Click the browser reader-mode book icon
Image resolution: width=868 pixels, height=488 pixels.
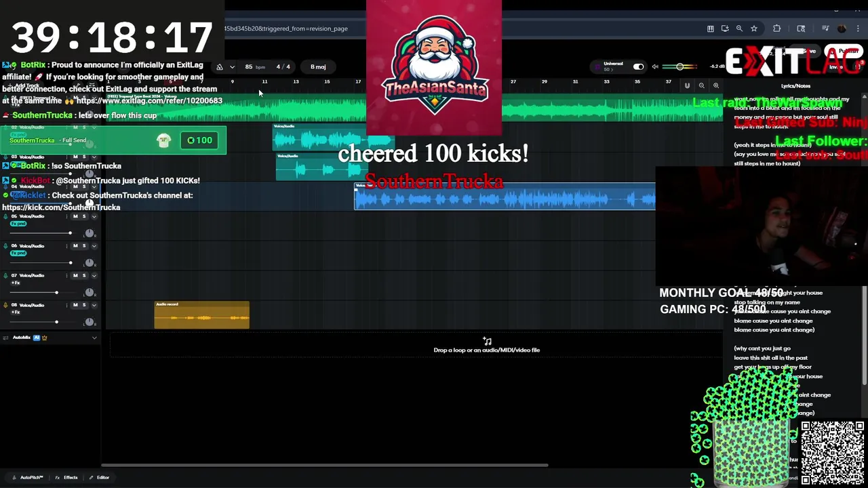tap(711, 28)
